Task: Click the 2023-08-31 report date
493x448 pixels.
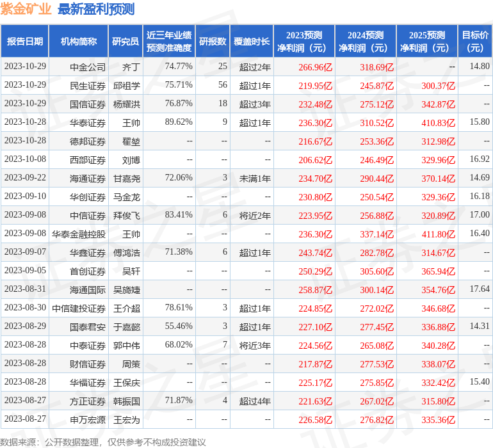Action: coord(25,289)
